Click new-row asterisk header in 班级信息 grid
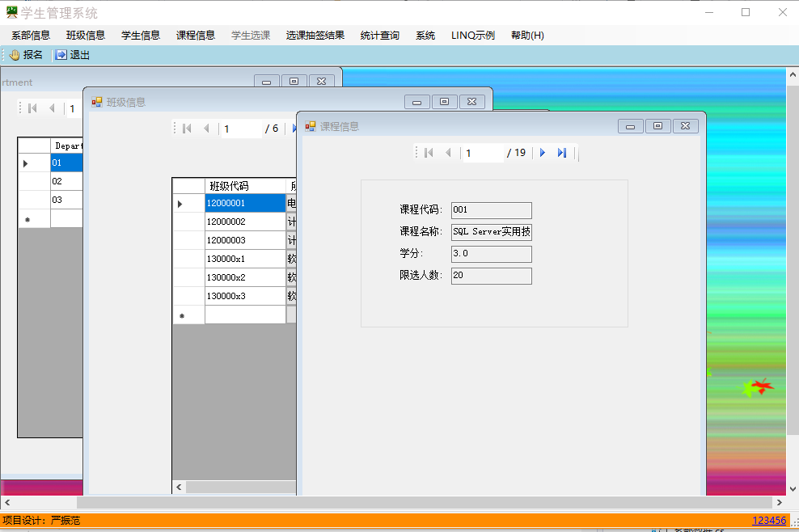This screenshot has height=532, width=799. point(188,315)
